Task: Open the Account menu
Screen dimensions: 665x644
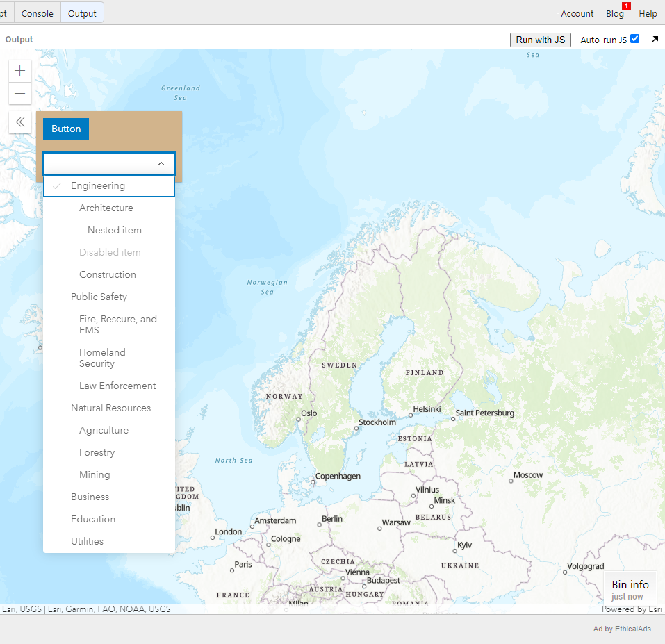Action: pyautogui.click(x=577, y=14)
